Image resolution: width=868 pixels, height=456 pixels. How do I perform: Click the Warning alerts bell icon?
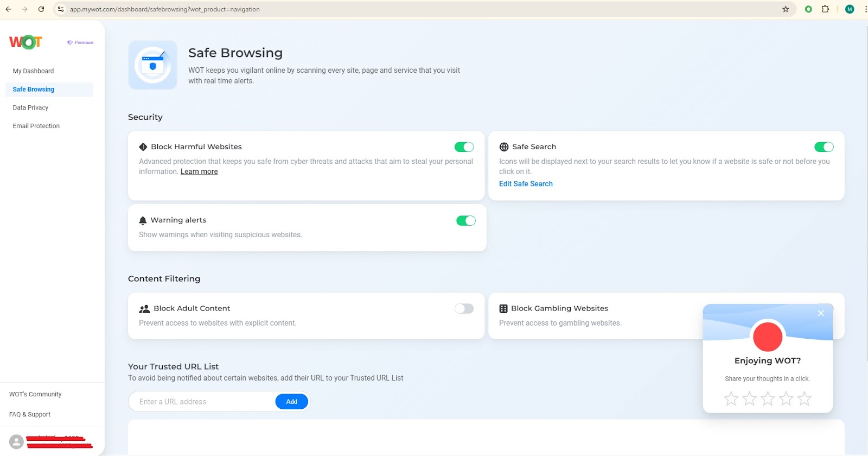143,220
